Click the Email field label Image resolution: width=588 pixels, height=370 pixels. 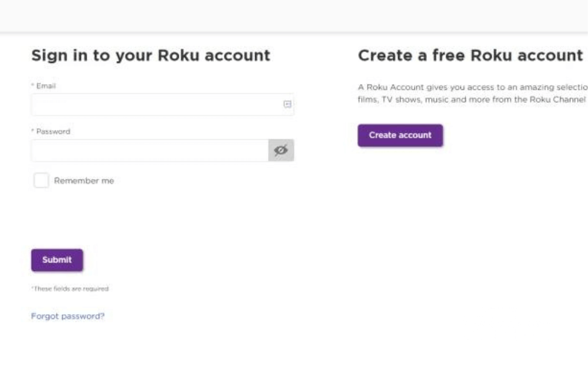point(46,86)
